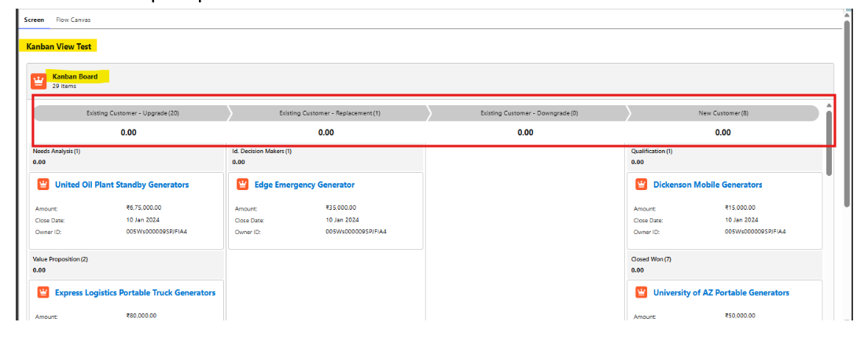Viewport: 868px width, 344px height.
Task: Click the crown icon beside United Oil Plant Standby Generators
Action: coord(44,185)
